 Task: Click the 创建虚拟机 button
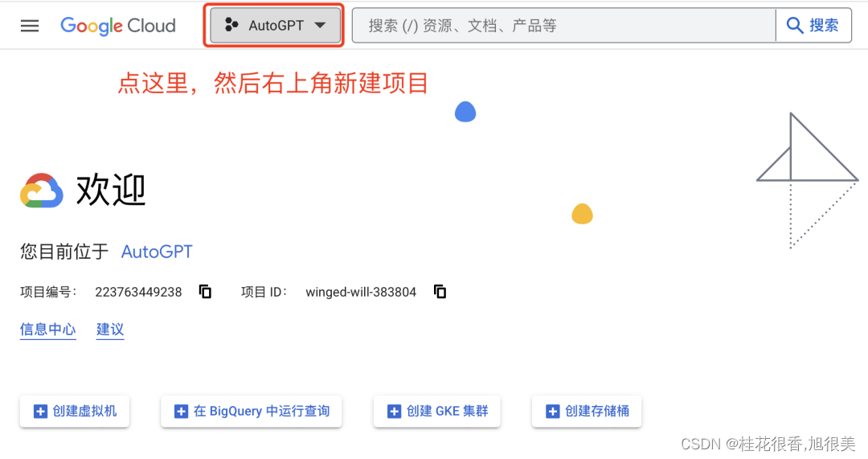[75, 412]
